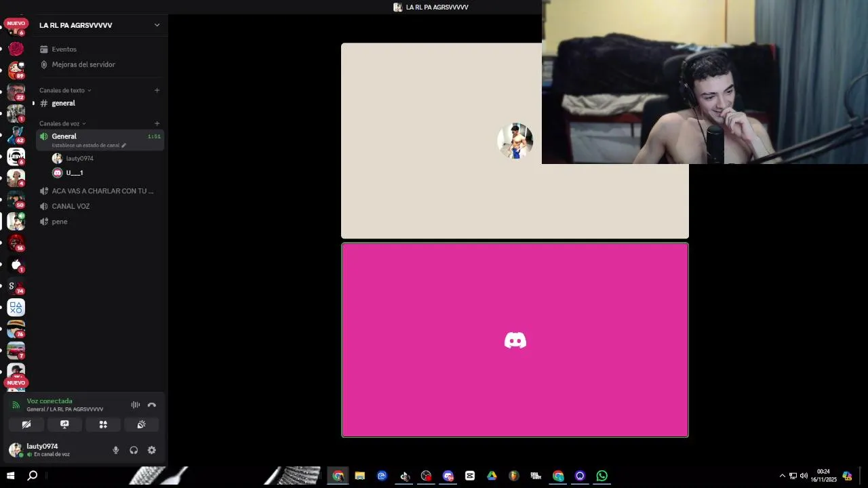Open the server with 89 notifications
This screenshot has height=488, width=868.
tap(16, 70)
